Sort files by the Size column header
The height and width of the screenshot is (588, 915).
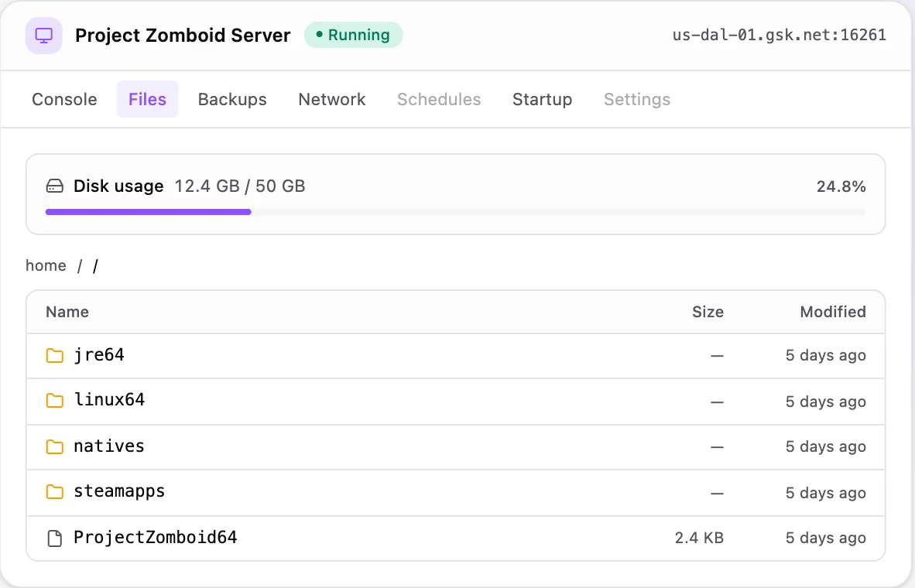coord(708,312)
